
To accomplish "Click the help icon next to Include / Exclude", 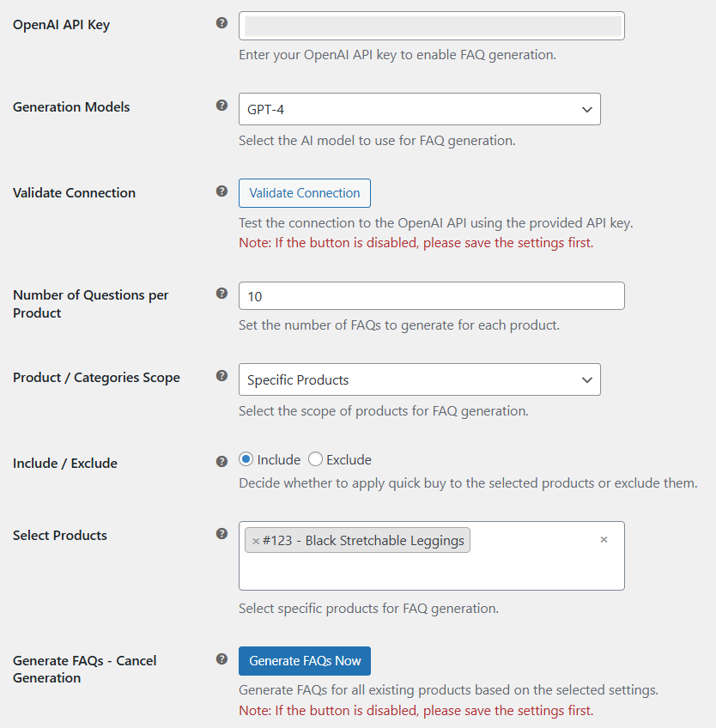I will point(221,461).
